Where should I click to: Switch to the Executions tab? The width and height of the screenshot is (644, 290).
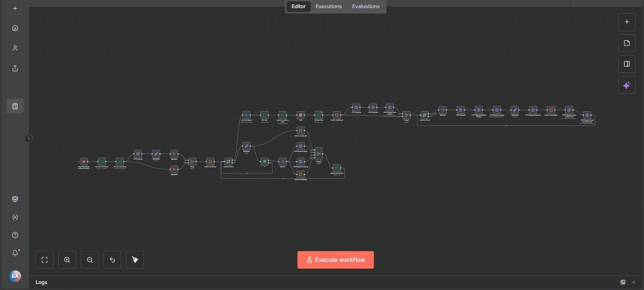pyautogui.click(x=328, y=6)
